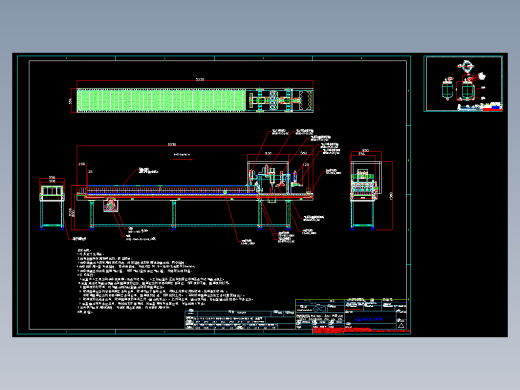This screenshot has width=520, height=390.
Task: Click the first conveyor leg in the side view
Action: (92, 215)
